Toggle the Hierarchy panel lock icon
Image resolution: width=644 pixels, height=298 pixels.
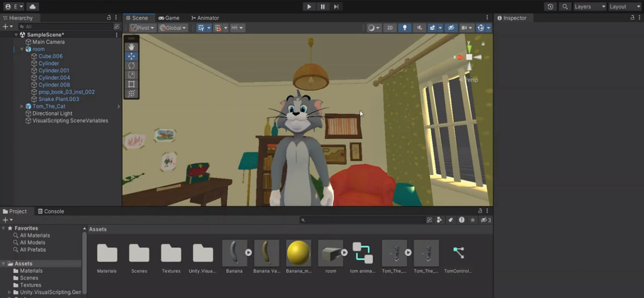click(x=109, y=18)
